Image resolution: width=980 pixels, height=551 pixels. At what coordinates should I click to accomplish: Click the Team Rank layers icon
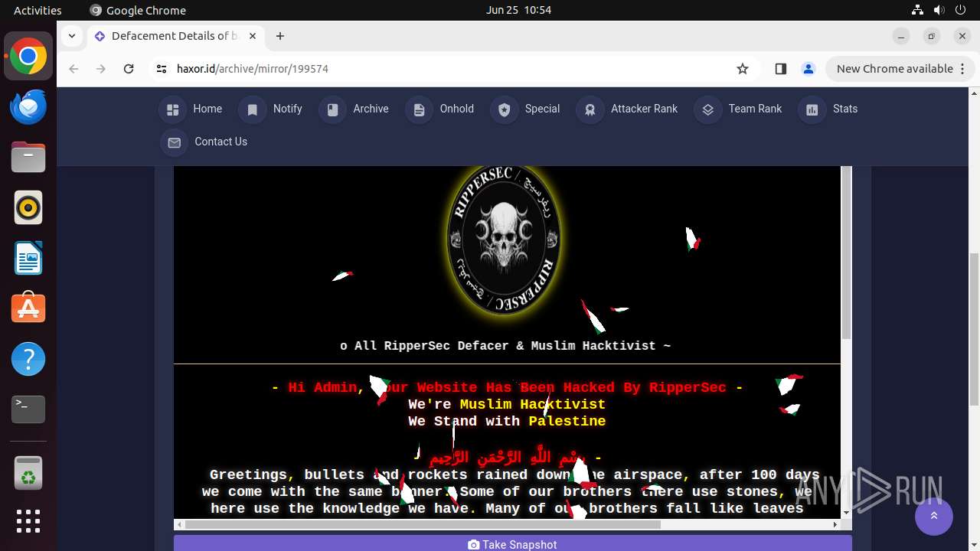point(707,109)
